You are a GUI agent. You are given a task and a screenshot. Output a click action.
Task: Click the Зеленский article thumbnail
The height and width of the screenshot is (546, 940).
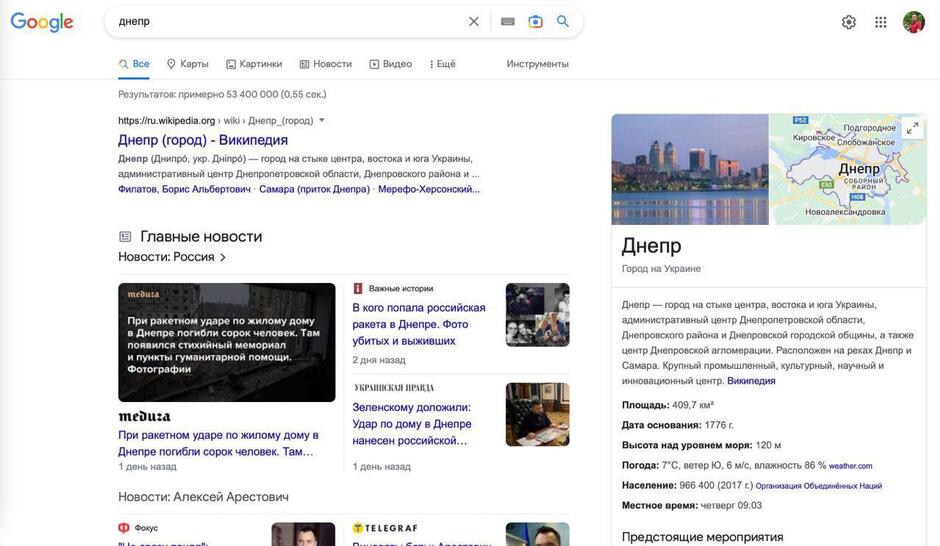tap(537, 415)
